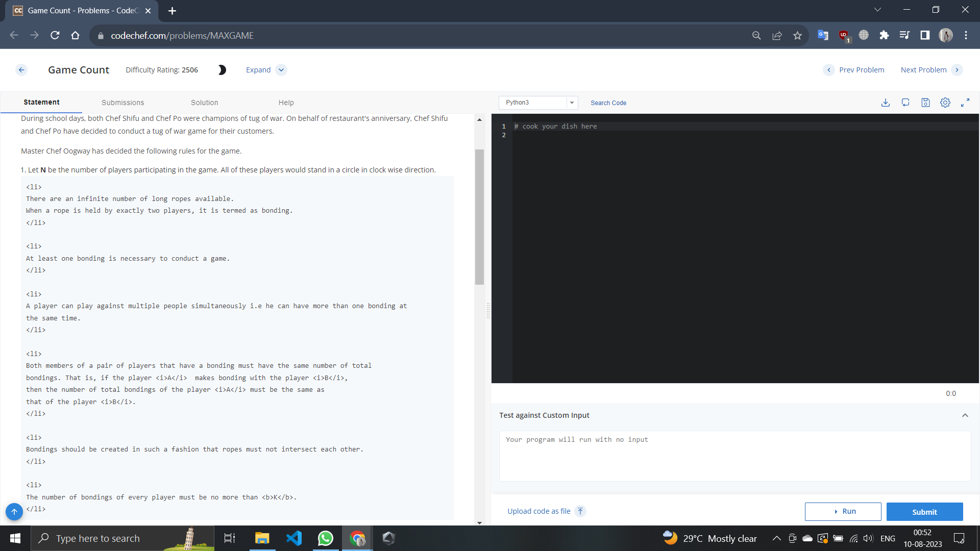Viewport: 980px width, 551px height.
Task: Click the statement panel vertical scrollbar
Action: click(479, 217)
